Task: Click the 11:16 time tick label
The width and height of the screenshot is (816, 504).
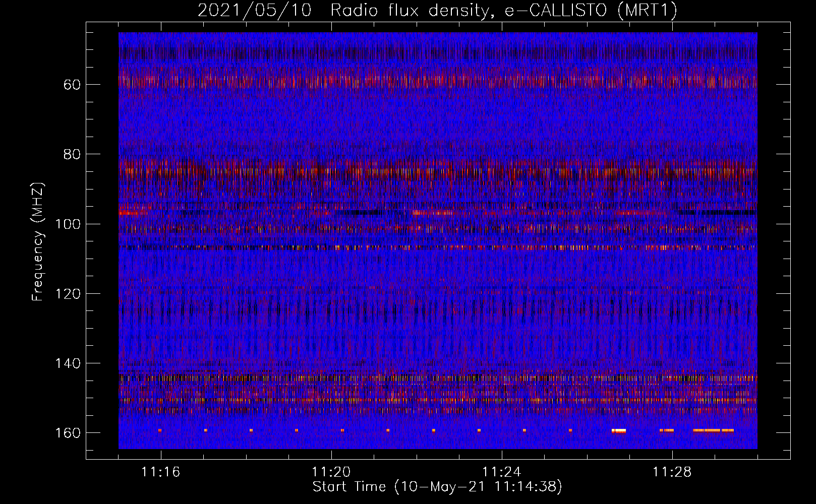Action: (161, 472)
